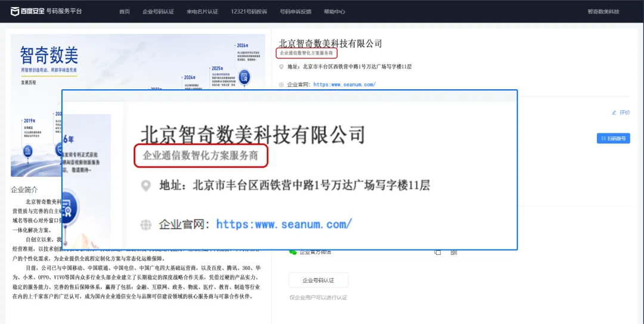The image size is (644, 324).
Task: Open 企业号码认证 in the top navigation
Action: click(x=158, y=11)
